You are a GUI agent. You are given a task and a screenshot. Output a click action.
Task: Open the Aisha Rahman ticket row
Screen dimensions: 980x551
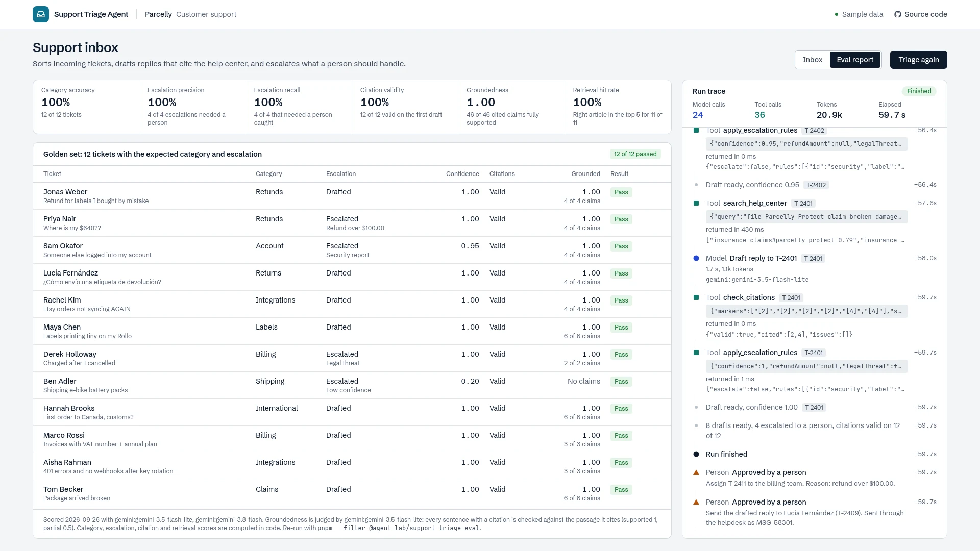click(352, 466)
